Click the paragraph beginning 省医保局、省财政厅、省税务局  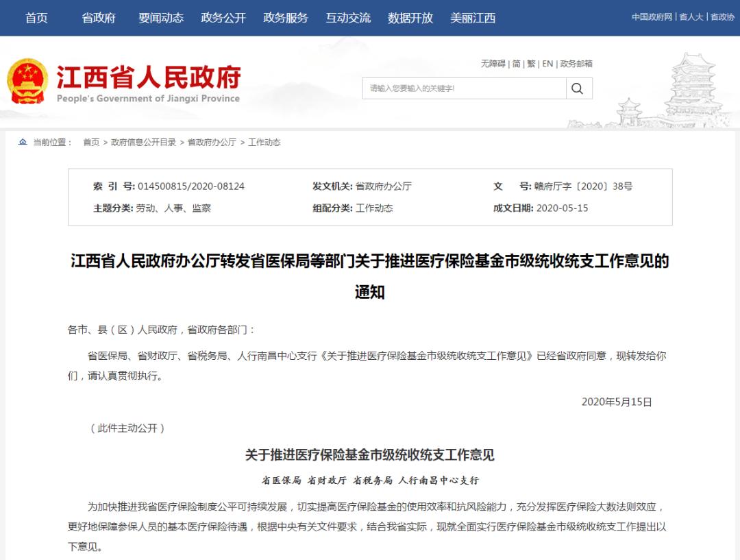367,365
